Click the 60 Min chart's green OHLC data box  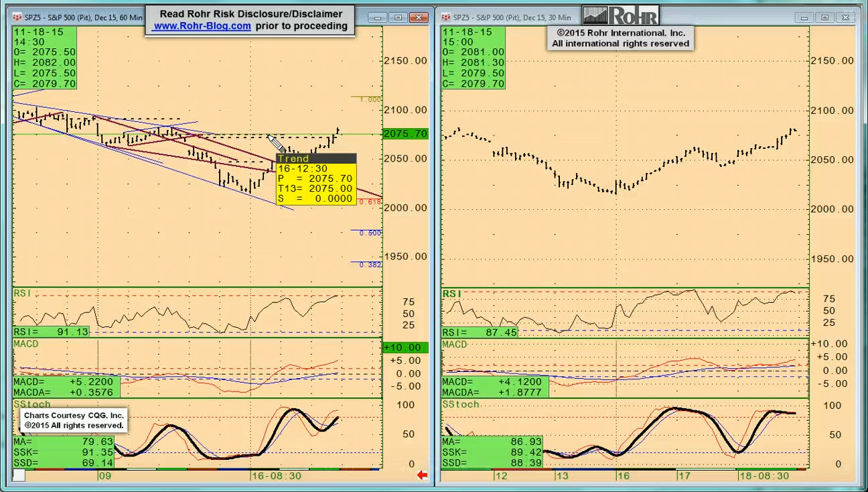coord(45,58)
